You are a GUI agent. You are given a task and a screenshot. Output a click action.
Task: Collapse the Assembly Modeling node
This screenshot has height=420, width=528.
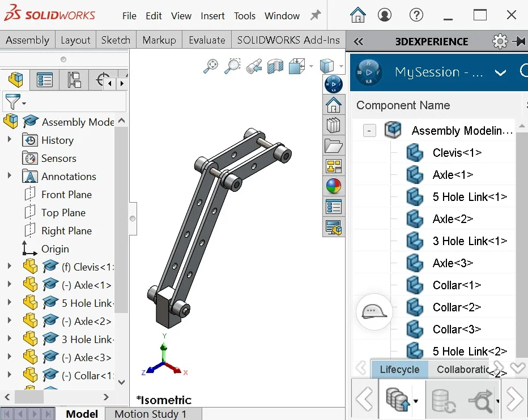pos(369,130)
